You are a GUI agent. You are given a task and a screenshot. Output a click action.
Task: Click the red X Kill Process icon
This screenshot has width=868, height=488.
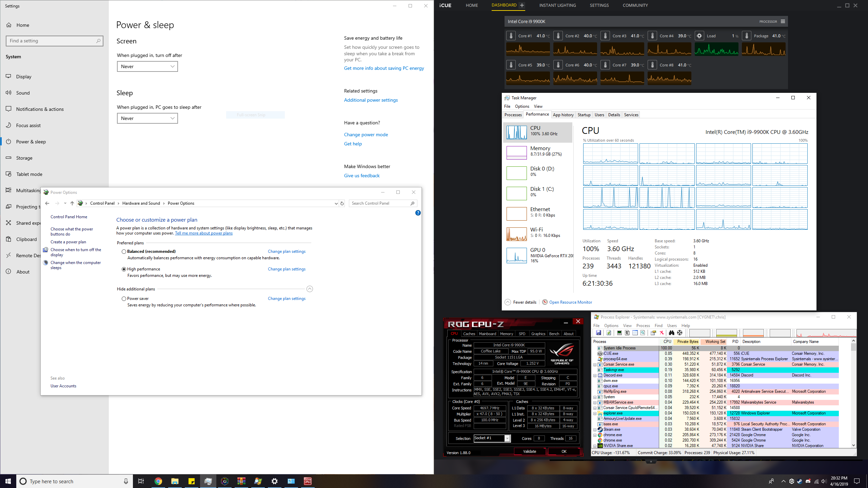coord(662,333)
